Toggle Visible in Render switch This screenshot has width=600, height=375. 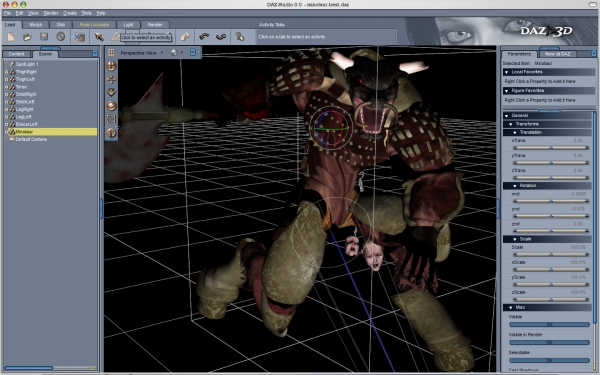point(549,342)
